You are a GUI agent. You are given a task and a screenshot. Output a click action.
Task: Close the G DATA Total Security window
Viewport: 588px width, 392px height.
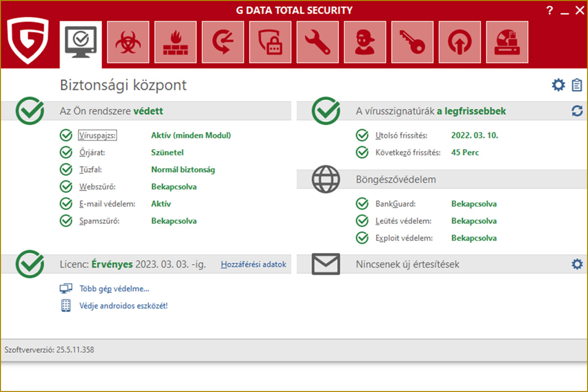[579, 11]
